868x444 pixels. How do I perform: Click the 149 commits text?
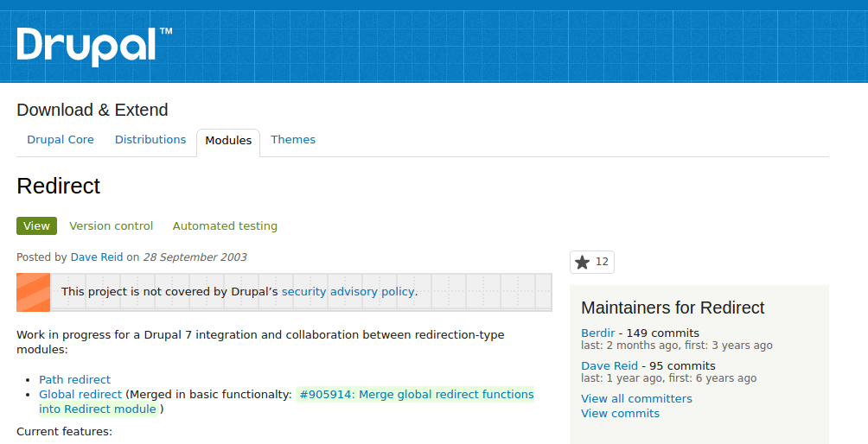coord(662,333)
